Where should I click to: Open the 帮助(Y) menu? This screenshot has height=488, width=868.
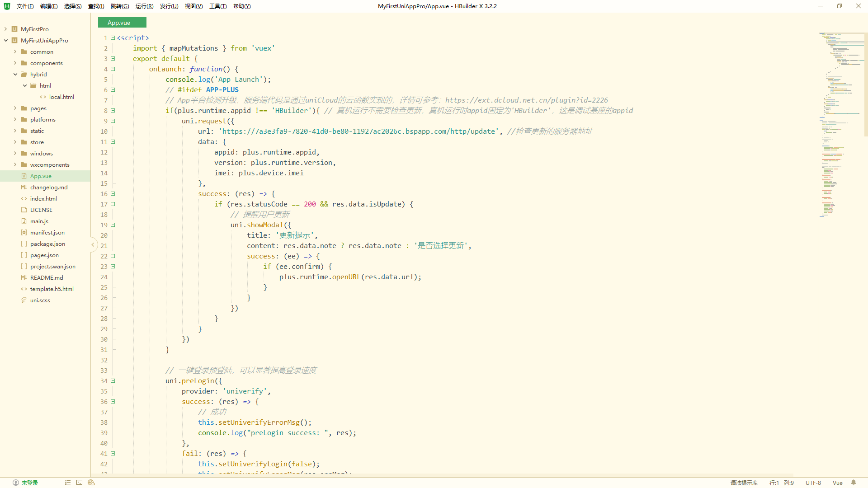click(x=242, y=6)
